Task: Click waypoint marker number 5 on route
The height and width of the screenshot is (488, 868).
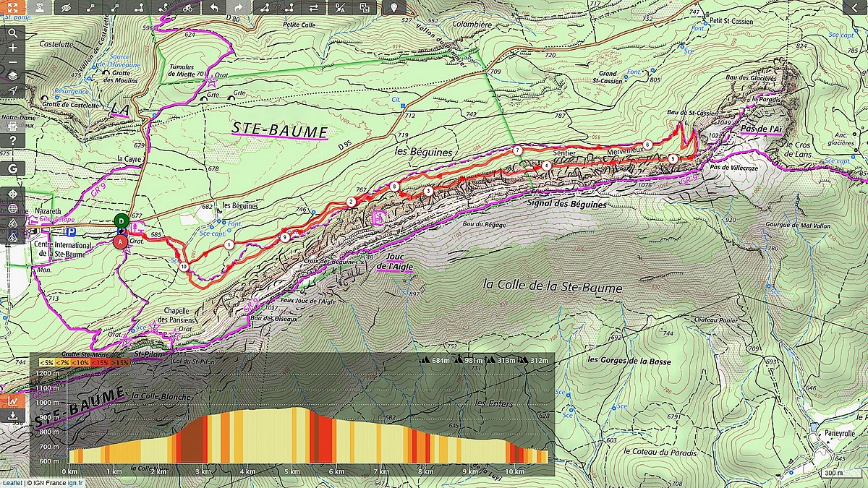Action: pyautogui.click(x=673, y=158)
